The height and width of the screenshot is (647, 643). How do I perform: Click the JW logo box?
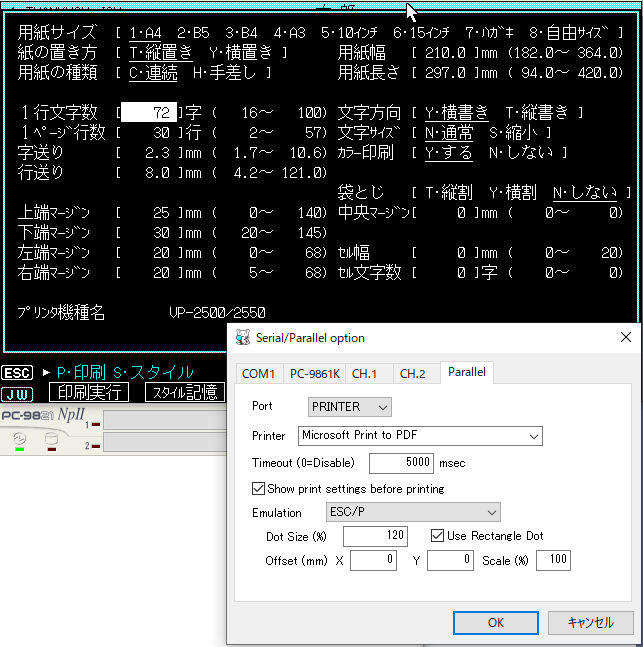click(x=17, y=393)
